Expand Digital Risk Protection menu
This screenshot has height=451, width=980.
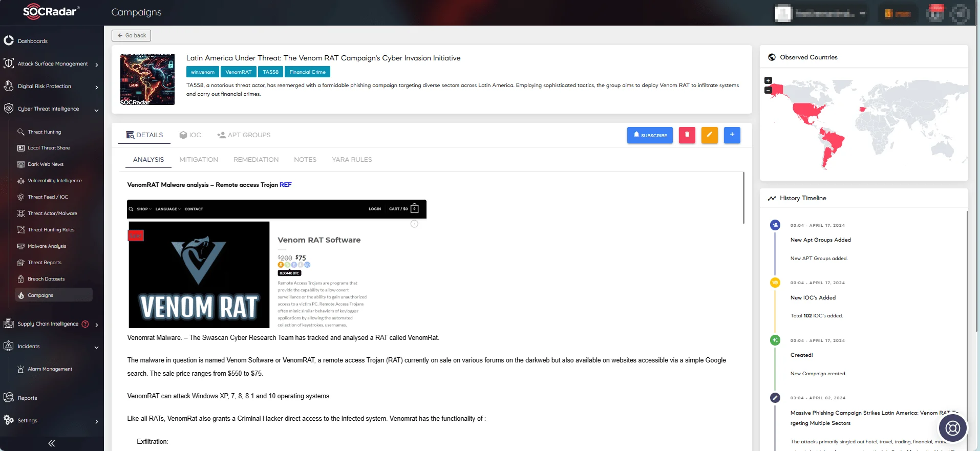point(96,87)
